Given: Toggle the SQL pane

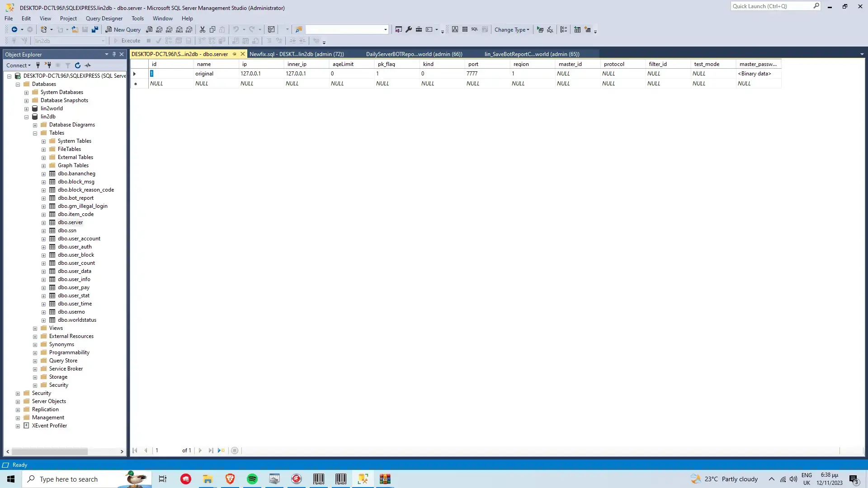Looking at the screenshot, I should (x=475, y=29).
